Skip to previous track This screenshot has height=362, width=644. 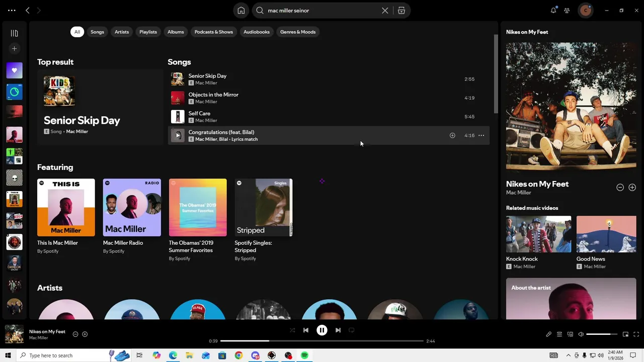(x=306, y=330)
